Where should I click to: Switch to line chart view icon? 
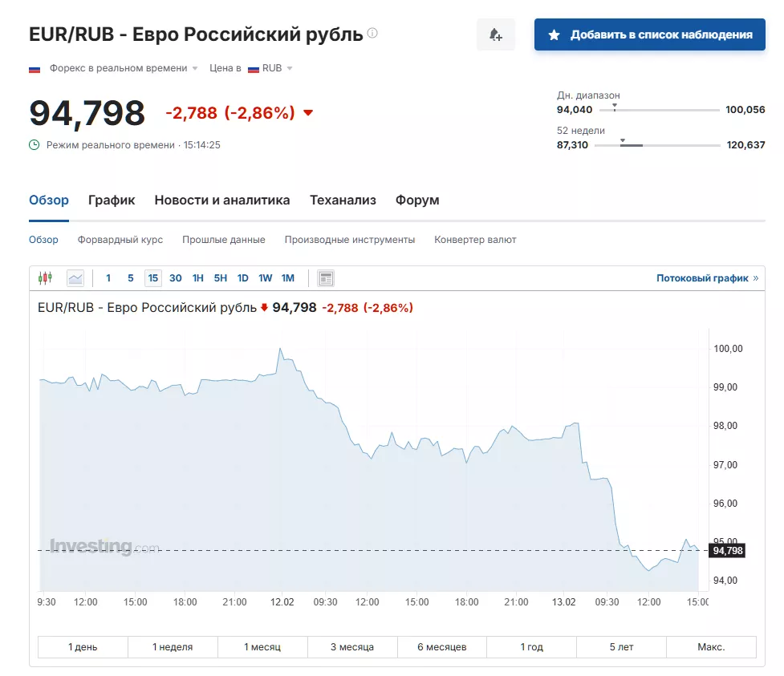(x=75, y=277)
